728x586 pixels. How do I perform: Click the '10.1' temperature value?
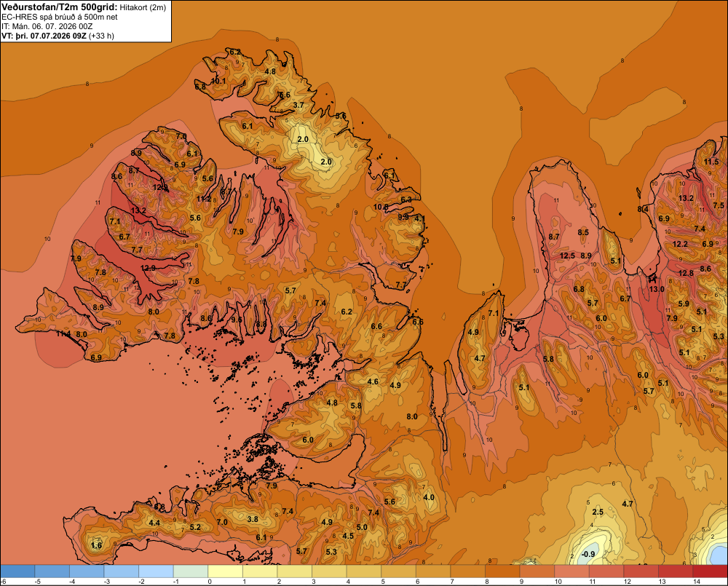pos(218,81)
